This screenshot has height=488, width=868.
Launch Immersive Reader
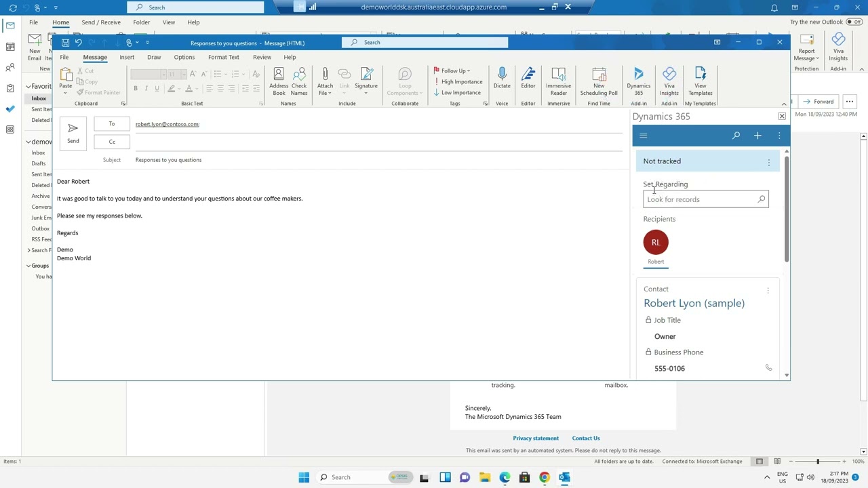pyautogui.click(x=559, y=82)
